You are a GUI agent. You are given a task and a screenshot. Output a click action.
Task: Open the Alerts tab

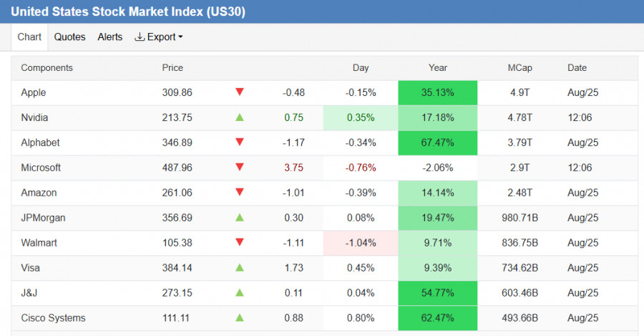pos(110,37)
